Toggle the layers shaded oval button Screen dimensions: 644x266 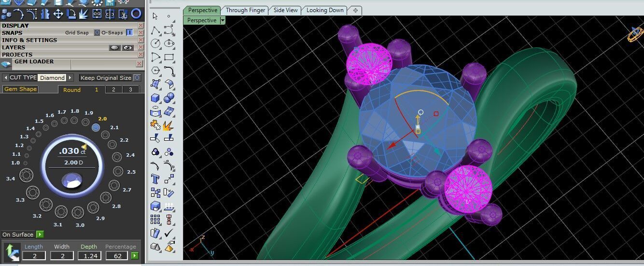pos(115,47)
